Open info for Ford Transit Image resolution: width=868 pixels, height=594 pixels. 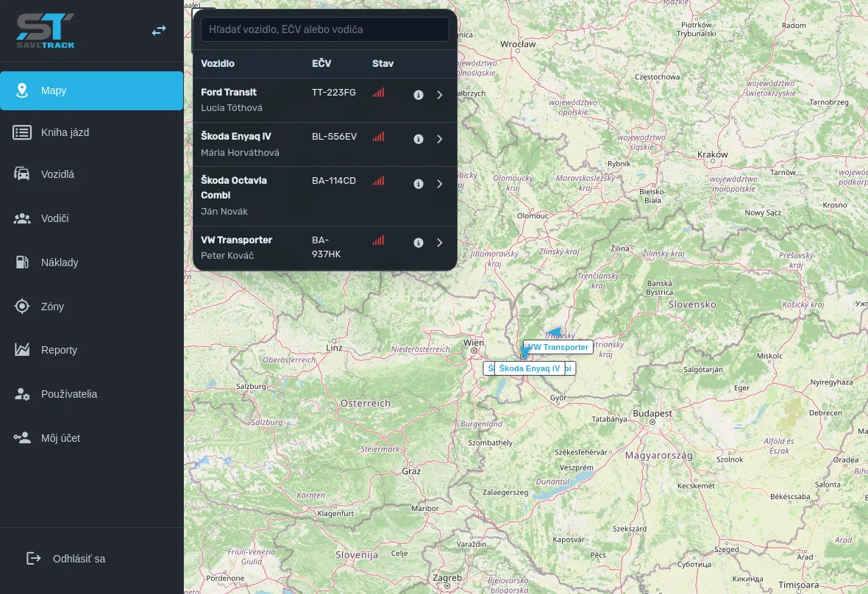tap(419, 95)
